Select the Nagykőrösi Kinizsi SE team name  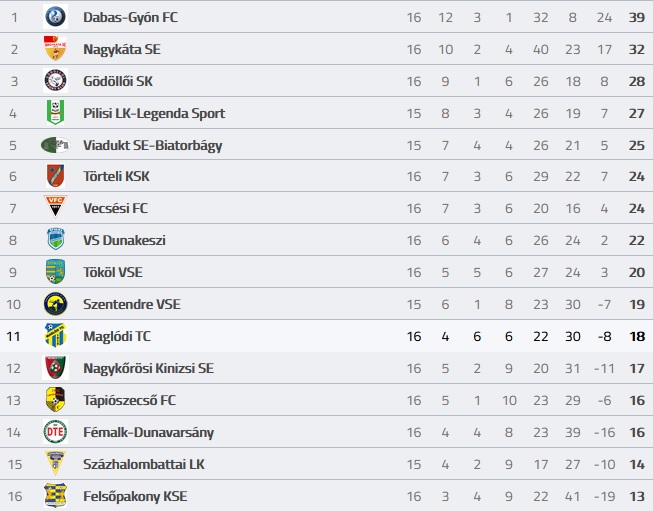(148, 368)
